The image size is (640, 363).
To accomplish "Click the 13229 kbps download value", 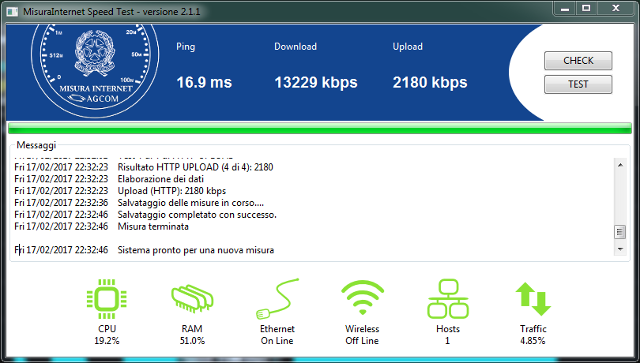I will 316,82.
